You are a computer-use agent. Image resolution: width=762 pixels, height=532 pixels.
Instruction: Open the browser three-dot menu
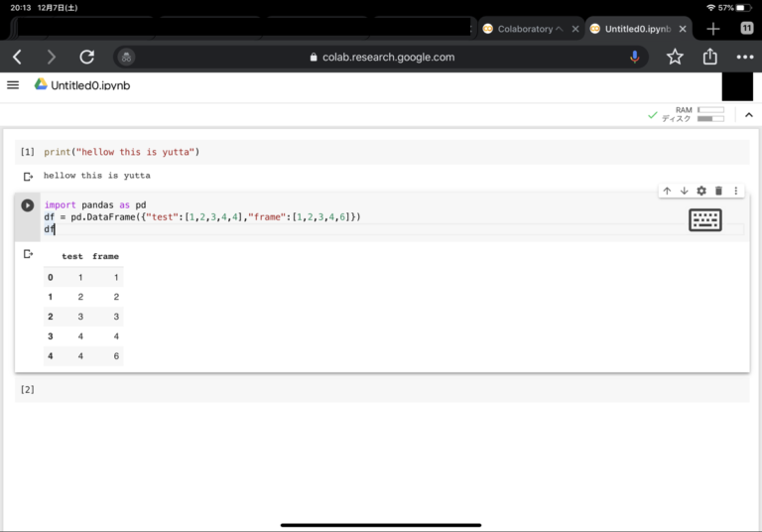pyautogui.click(x=745, y=58)
